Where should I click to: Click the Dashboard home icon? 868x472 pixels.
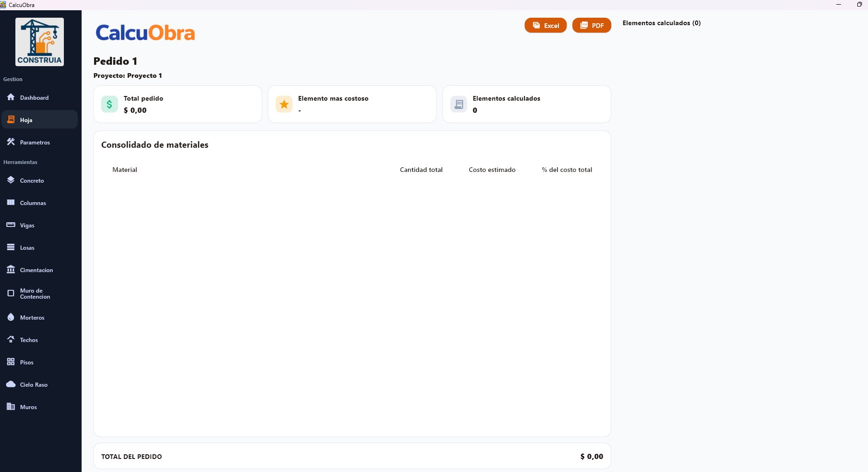pos(11,97)
